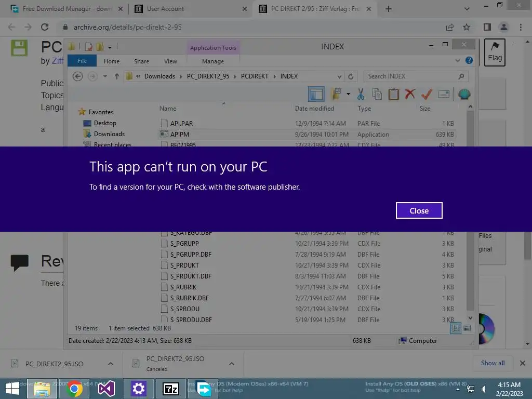
Task: Click Downloads in the address breadcrumb
Action: point(160,76)
